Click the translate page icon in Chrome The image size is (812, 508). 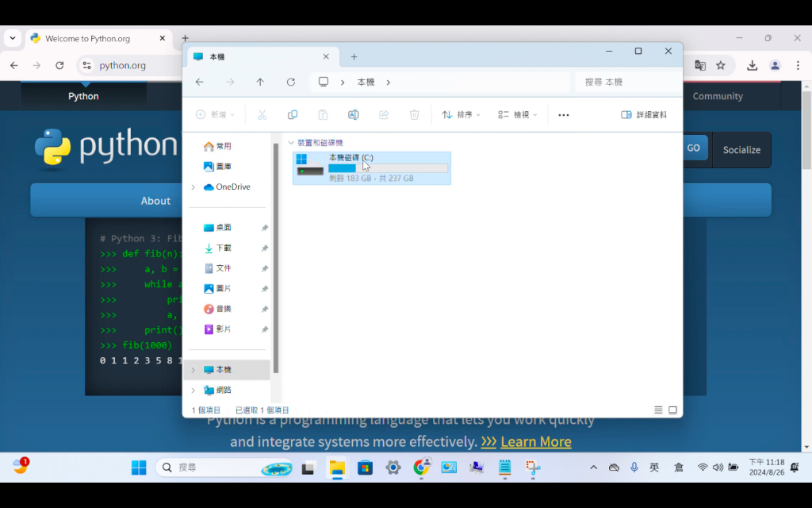point(700,65)
